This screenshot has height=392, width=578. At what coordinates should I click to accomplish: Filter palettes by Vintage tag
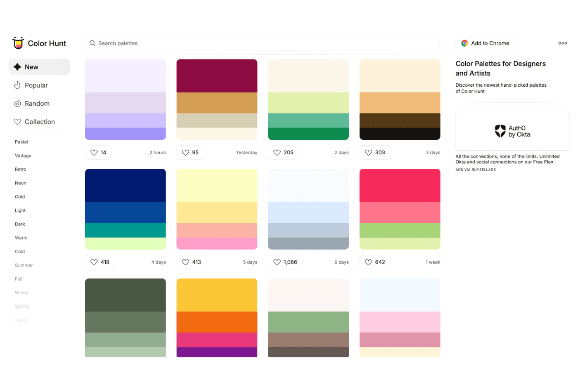pos(23,156)
